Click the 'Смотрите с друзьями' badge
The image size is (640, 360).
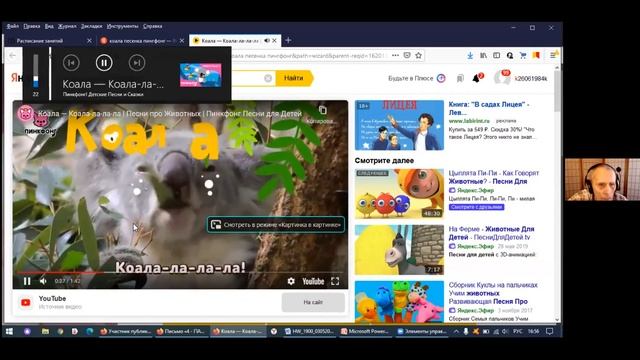[476, 207]
